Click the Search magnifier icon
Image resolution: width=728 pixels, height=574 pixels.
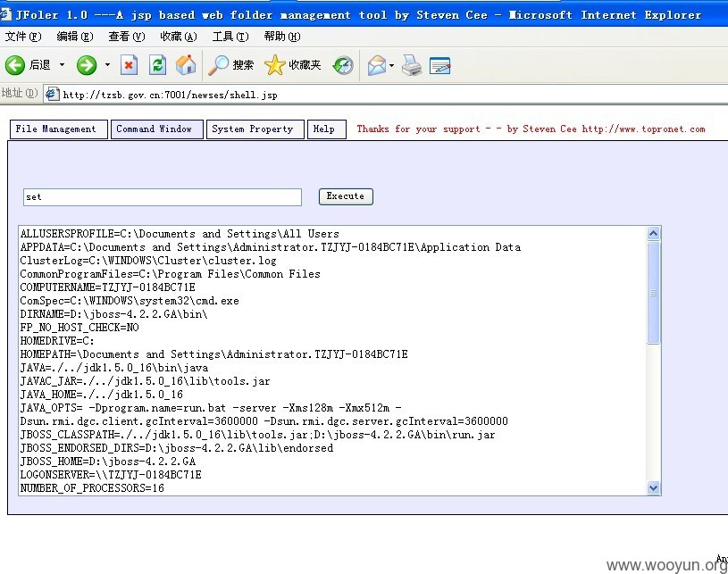tap(218, 65)
